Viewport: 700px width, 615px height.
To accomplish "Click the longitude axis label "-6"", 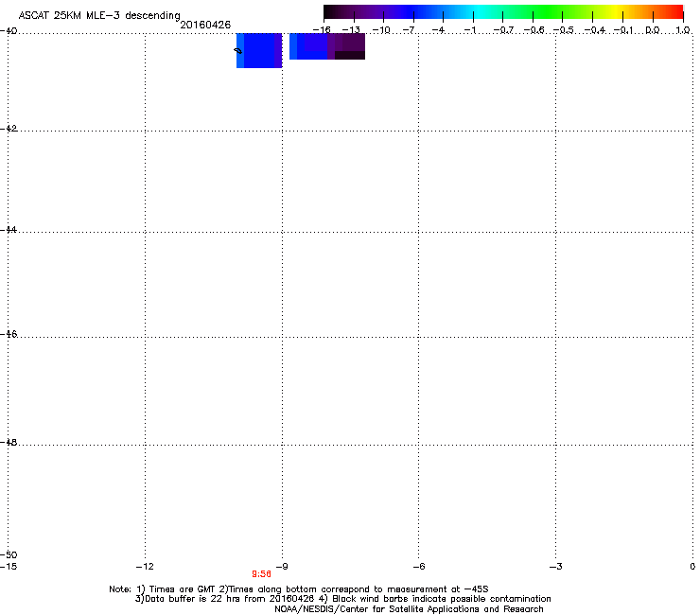I will tap(418, 567).
